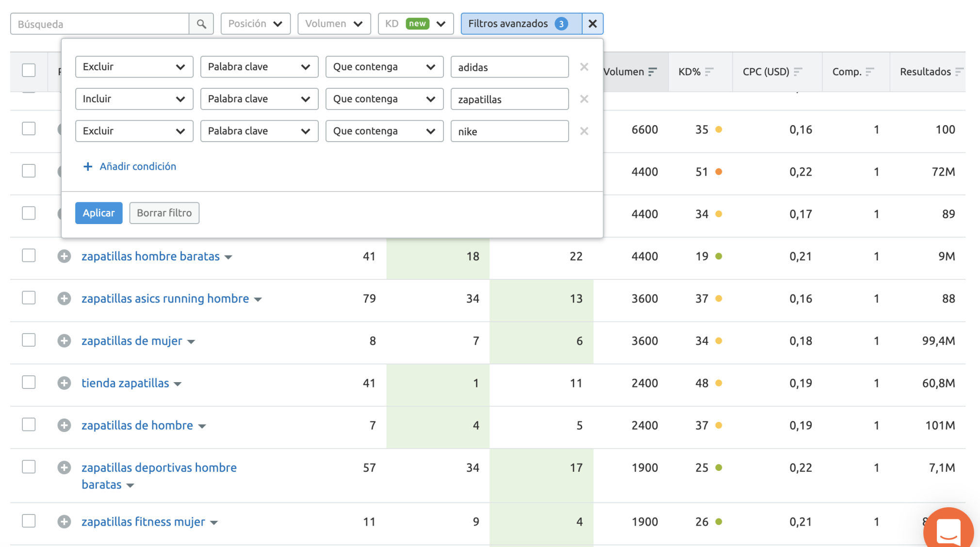Screen dimensions: 980x547
Task: Select zapatillas fitness mujer row checkbox
Action: tap(29, 521)
